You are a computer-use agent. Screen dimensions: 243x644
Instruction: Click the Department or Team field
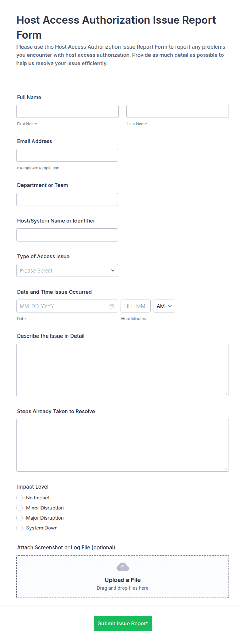(67, 199)
